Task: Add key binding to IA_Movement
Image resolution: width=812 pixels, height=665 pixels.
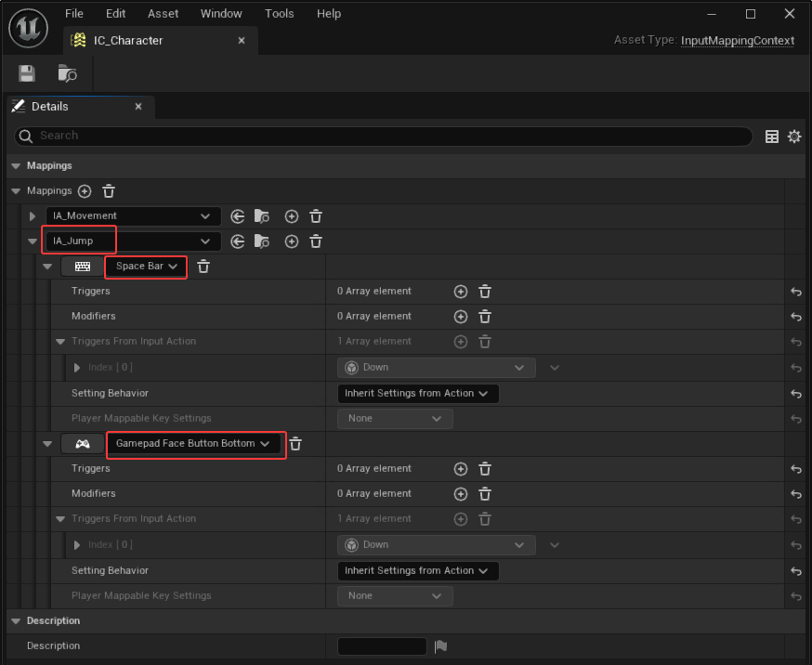Action: click(x=292, y=216)
